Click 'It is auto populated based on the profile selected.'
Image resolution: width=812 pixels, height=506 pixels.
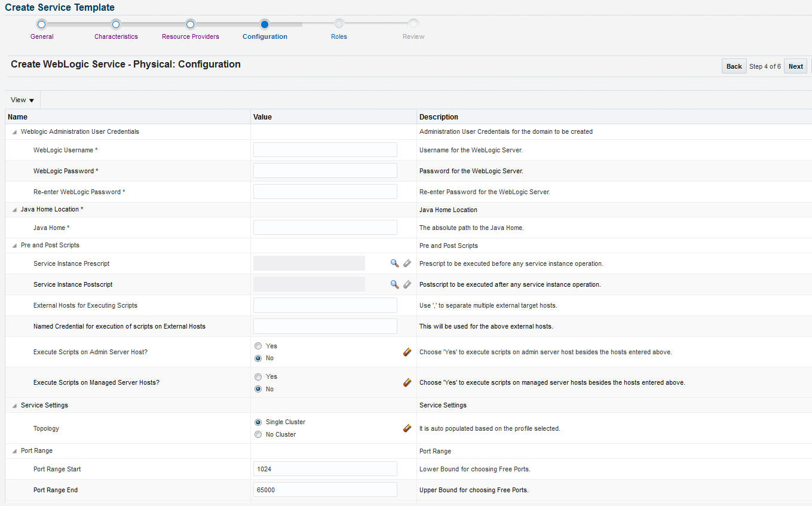click(x=490, y=429)
